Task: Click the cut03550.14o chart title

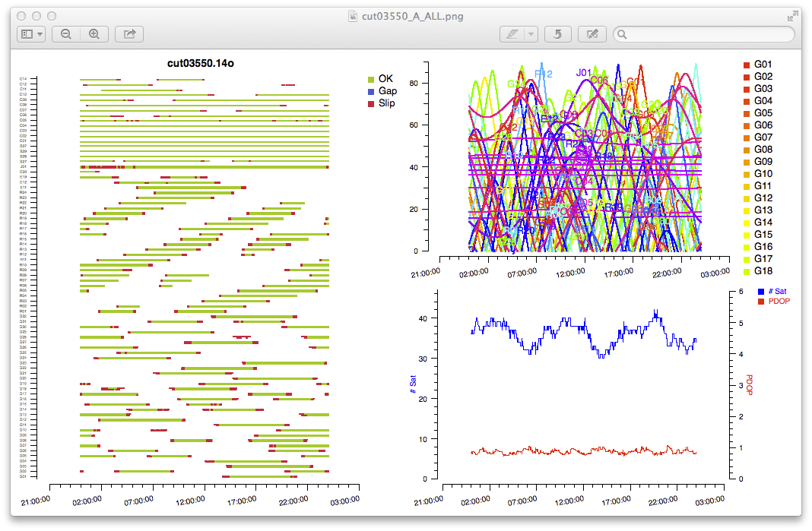Action: [201, 63]
